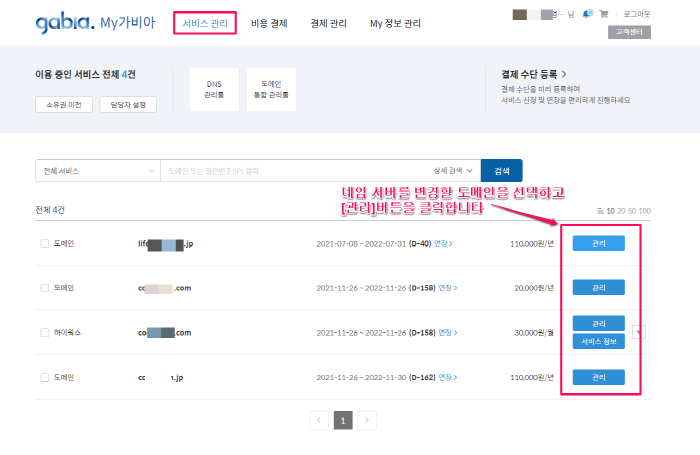Click 연장 link for D-162 domain
The image size is (700, 455).
448,377
